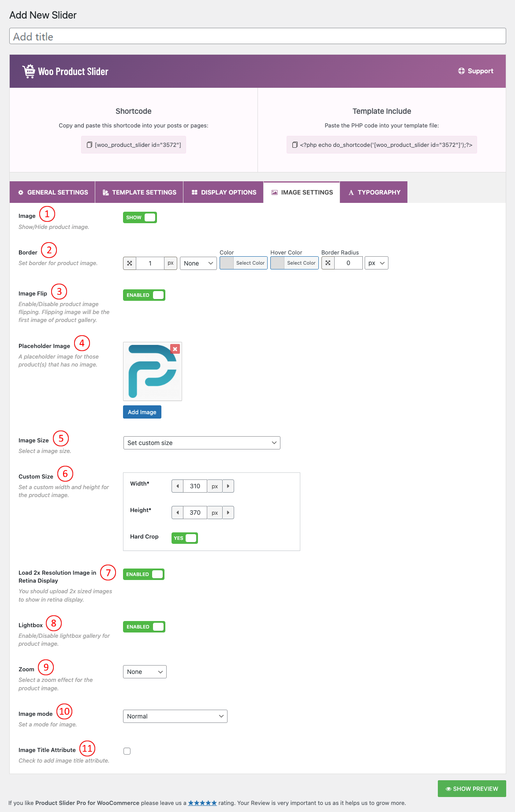Disable the Image Flip toggle
This screenshot has height=812, width=515.
144,295
